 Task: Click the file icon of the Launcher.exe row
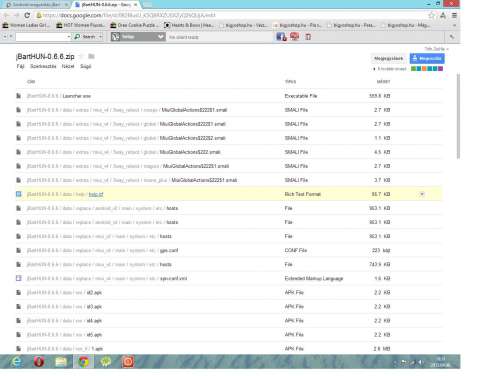19,96
